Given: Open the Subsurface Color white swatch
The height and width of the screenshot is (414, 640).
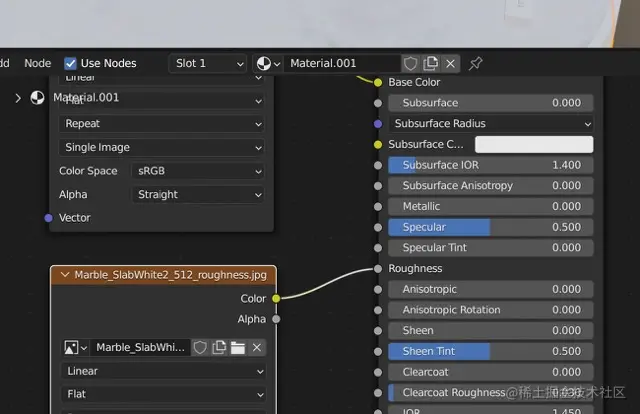Looking at the screenshot, I should [534, 145].
